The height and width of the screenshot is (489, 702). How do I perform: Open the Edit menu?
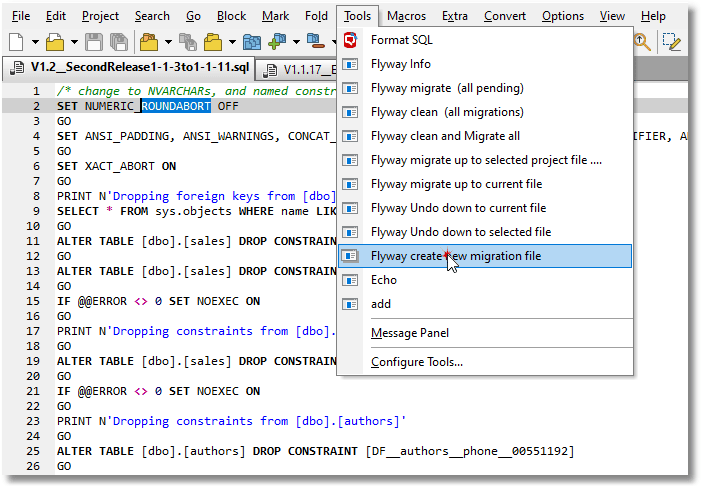(x=56, y=16)
